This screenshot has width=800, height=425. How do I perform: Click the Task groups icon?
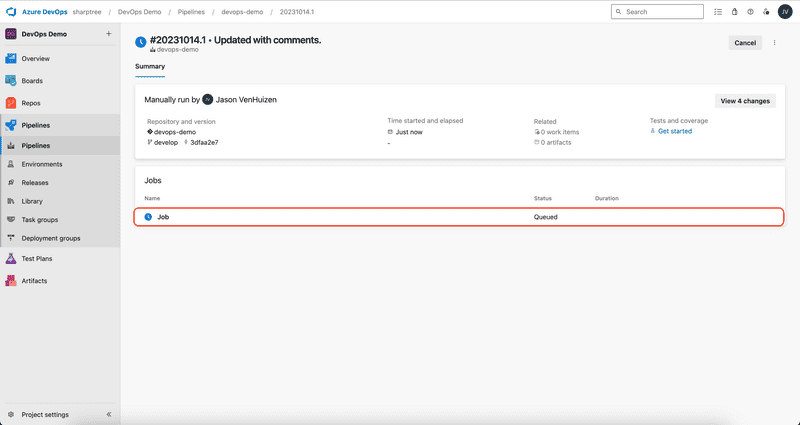tap(11, 220)
